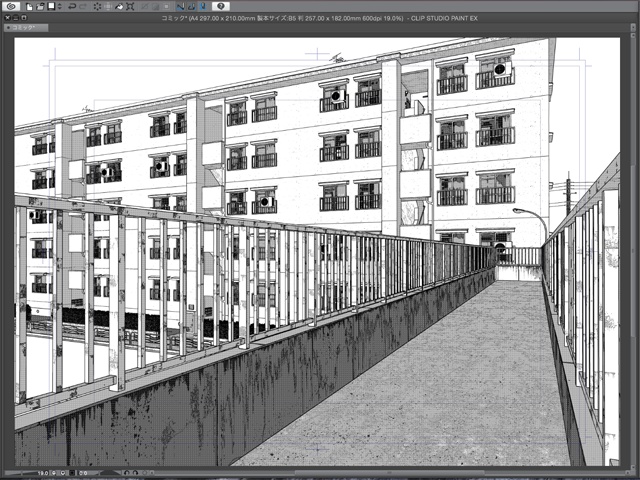Click the zoom slider in the status bar
This screenshot has width=640, height=480.
pyautogui.click(x=20, y=473)
